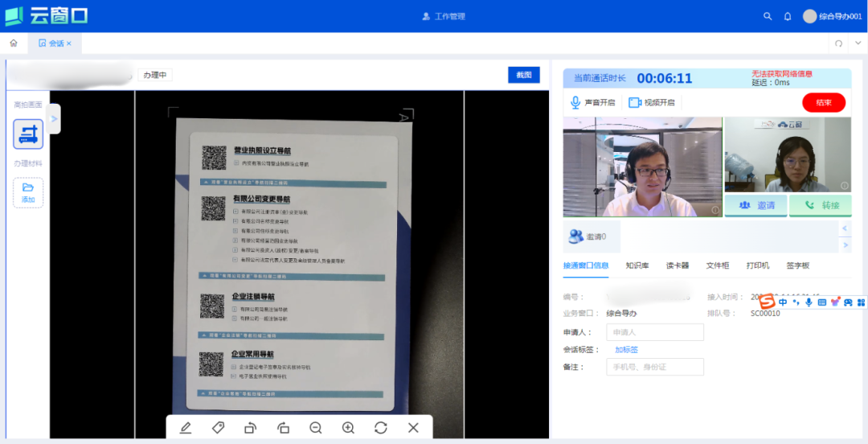Select the woman's video feed
Image resolution: width=868 pixels, height=444 pixels.
(x=788, y=154)
